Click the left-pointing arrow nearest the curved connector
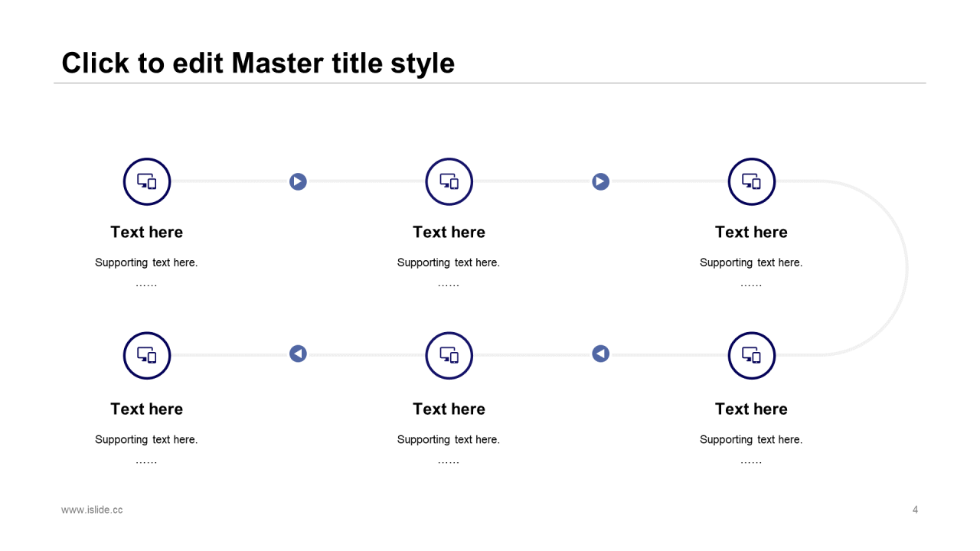Viewport: 980px width, 551px height. tap(600, 354)
